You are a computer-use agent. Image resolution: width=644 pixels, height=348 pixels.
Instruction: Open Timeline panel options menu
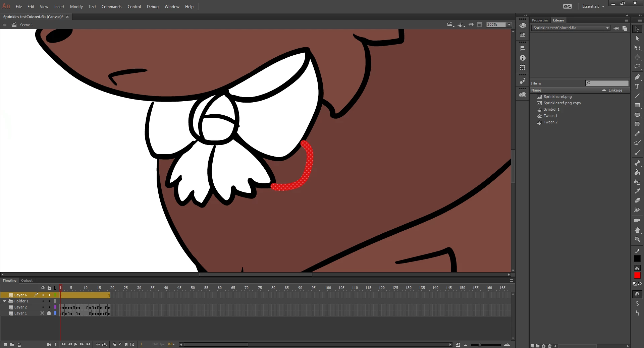[x=512, y=281]
